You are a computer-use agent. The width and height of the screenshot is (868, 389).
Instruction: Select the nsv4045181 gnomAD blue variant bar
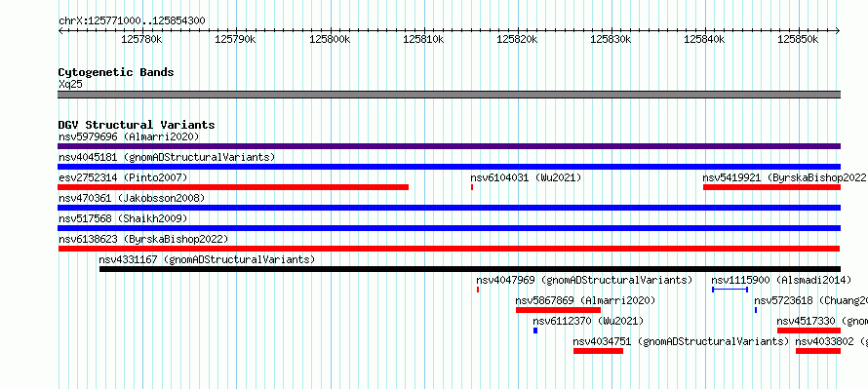point(449,167)
